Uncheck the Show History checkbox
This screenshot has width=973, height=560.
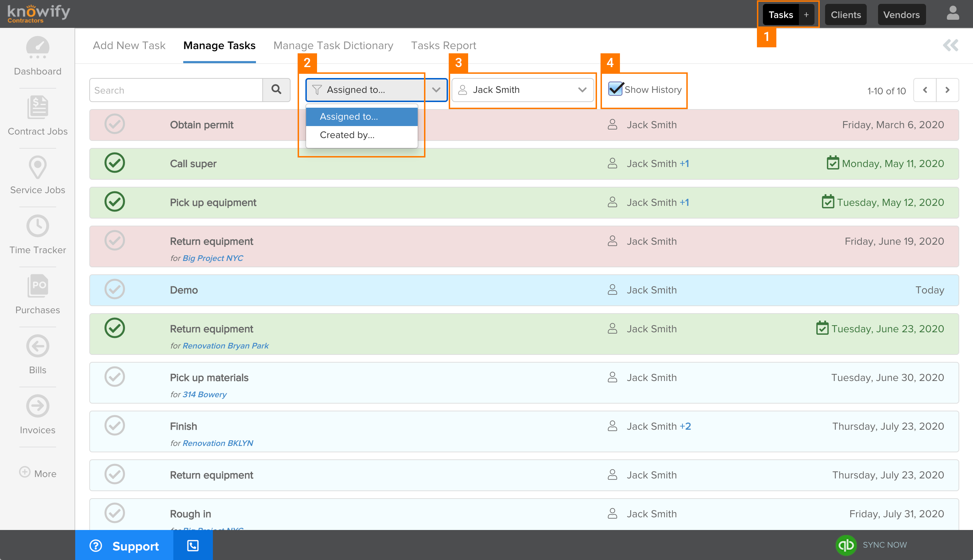pos(615,89)
